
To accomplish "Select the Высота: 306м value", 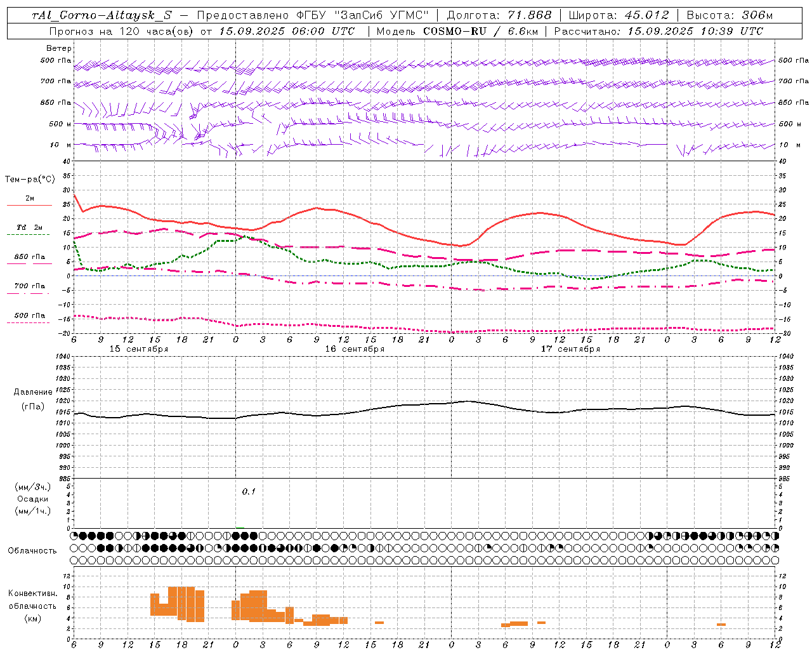I will pos(730,15).
